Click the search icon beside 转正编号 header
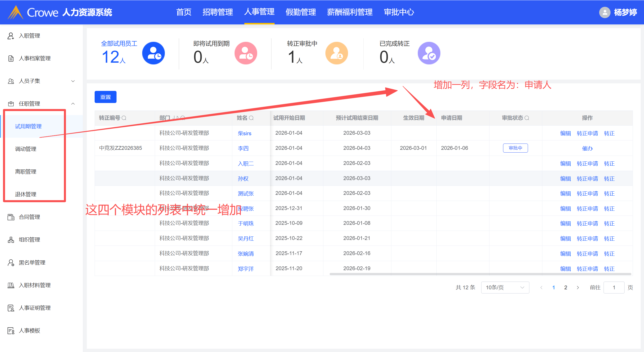 124,118
